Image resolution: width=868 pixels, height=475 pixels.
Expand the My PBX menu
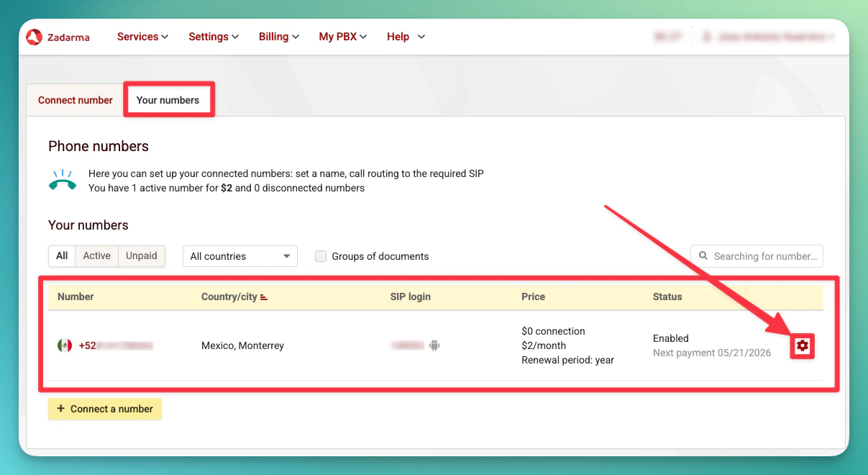(x=343, y=37)
